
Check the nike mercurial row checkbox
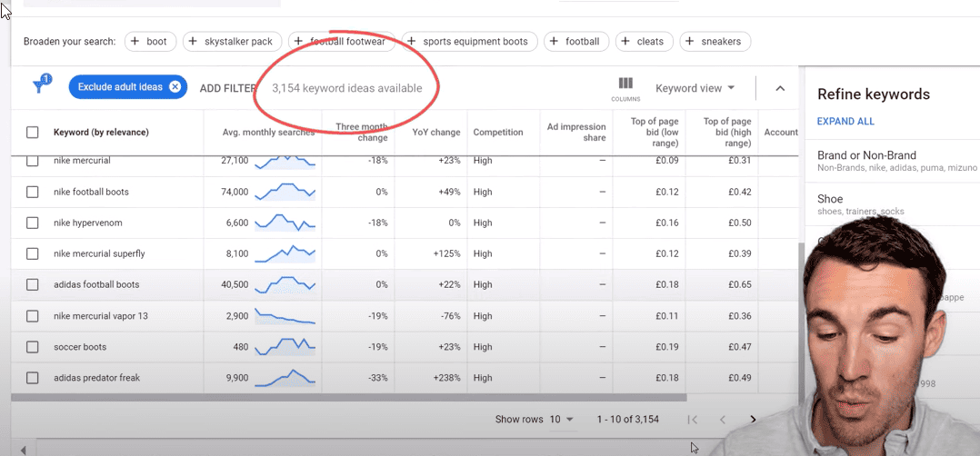(x=33, y=161)
